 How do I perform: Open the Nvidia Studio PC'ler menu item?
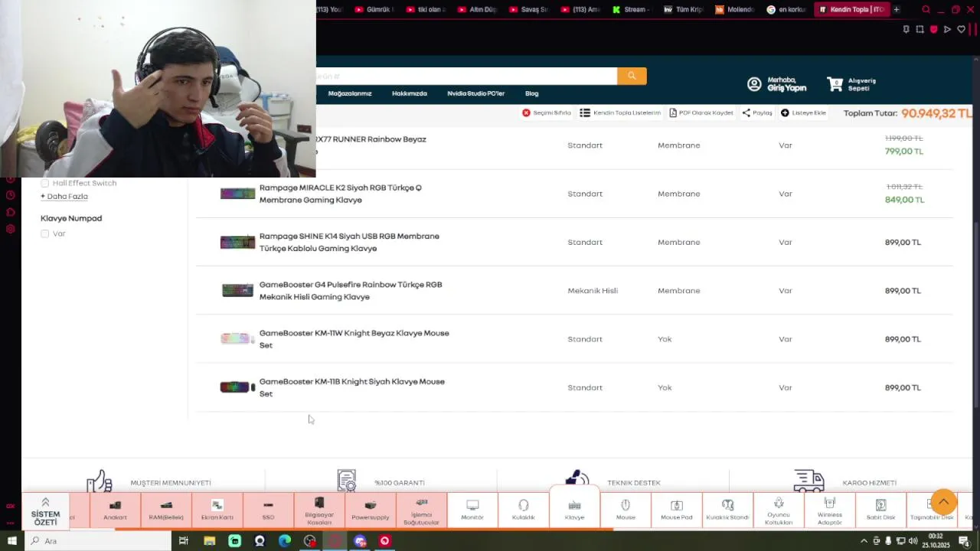click(x=476, y=93)
